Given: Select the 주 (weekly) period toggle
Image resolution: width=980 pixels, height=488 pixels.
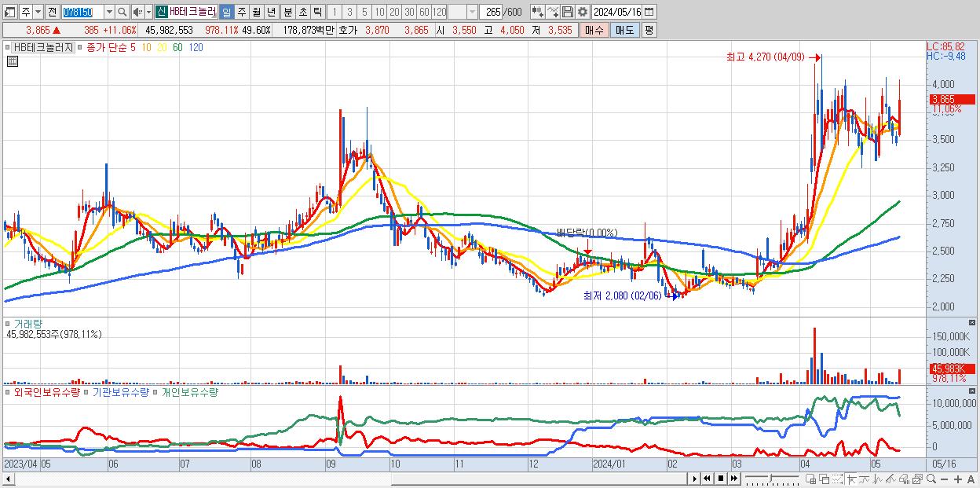Looking at the screenshot, I should coord(241,12).
